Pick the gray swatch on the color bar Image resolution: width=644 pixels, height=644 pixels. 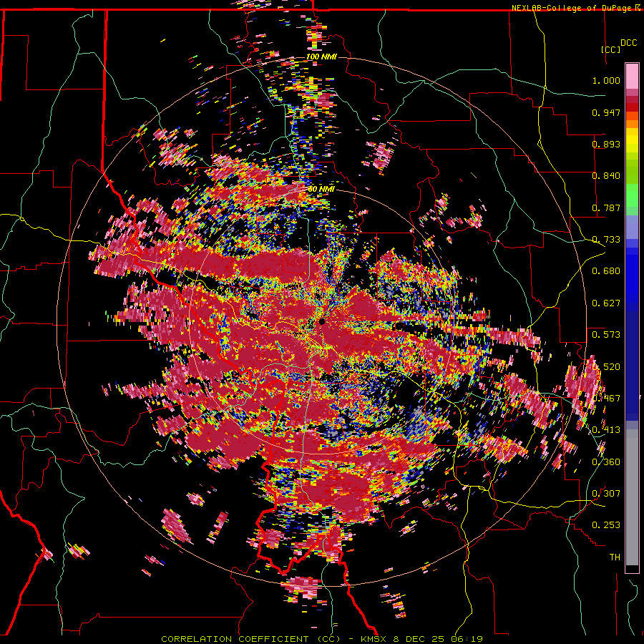click(632, 497)
